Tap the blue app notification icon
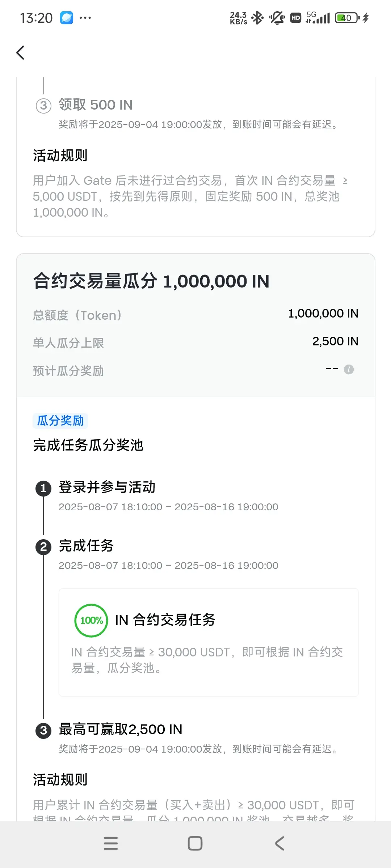391x868 pixels. 67,18
